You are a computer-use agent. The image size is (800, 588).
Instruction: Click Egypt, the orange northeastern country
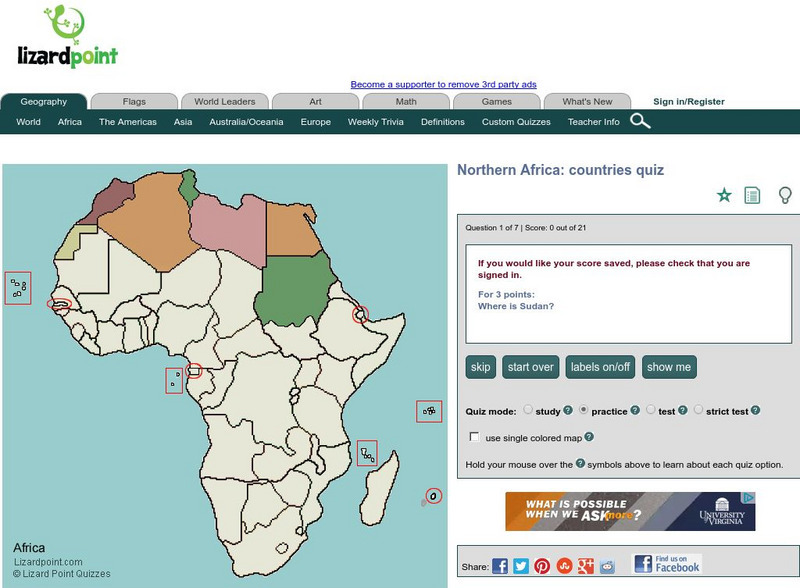point(291,230)
